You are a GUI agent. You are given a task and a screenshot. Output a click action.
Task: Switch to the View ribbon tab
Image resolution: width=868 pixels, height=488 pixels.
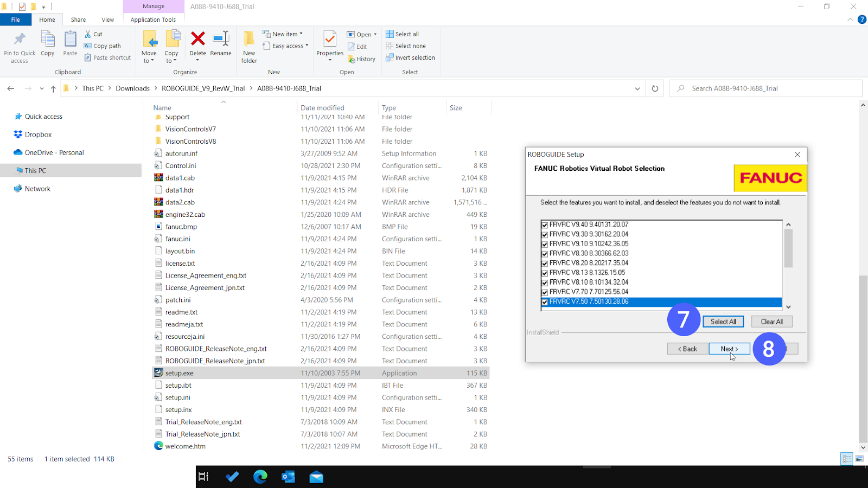tap(108, 20)
